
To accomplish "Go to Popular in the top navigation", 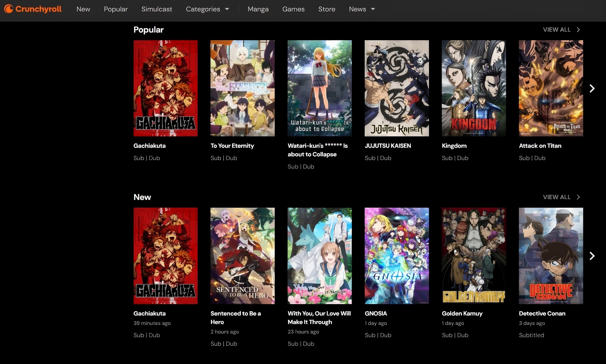I will (116, 9).
